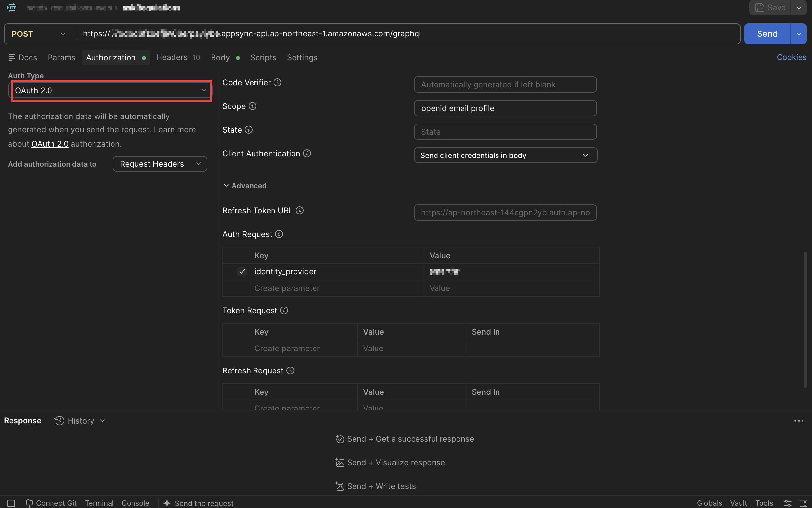Click the Docs lines icon
Image resolution: width=812 pixels, height=508 pixels.
12,57
